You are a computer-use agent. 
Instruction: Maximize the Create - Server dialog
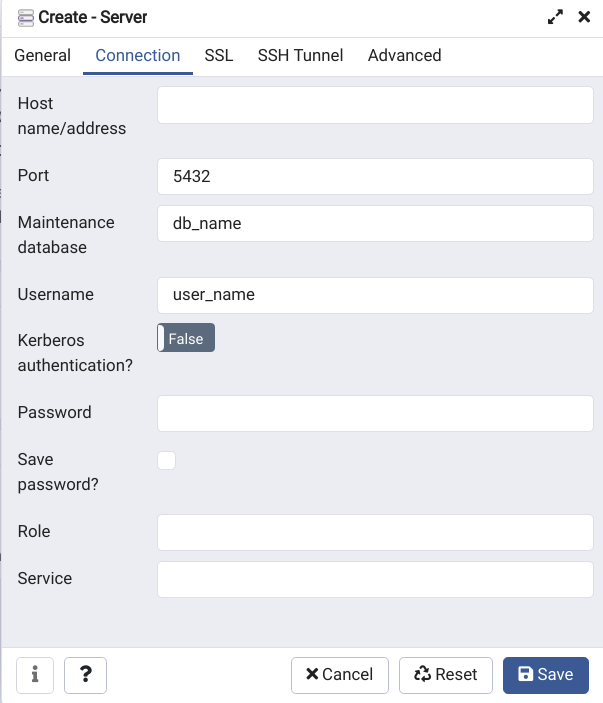(x=555, y=17)
